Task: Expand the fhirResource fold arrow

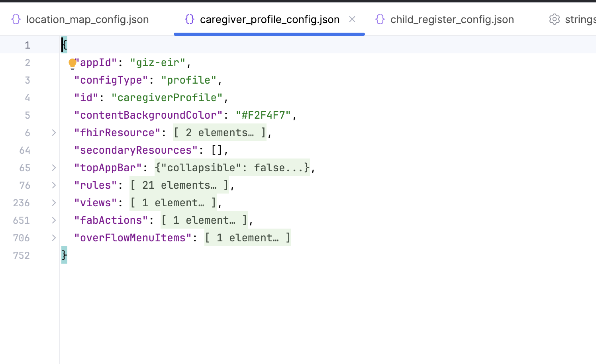Action: 54,133
